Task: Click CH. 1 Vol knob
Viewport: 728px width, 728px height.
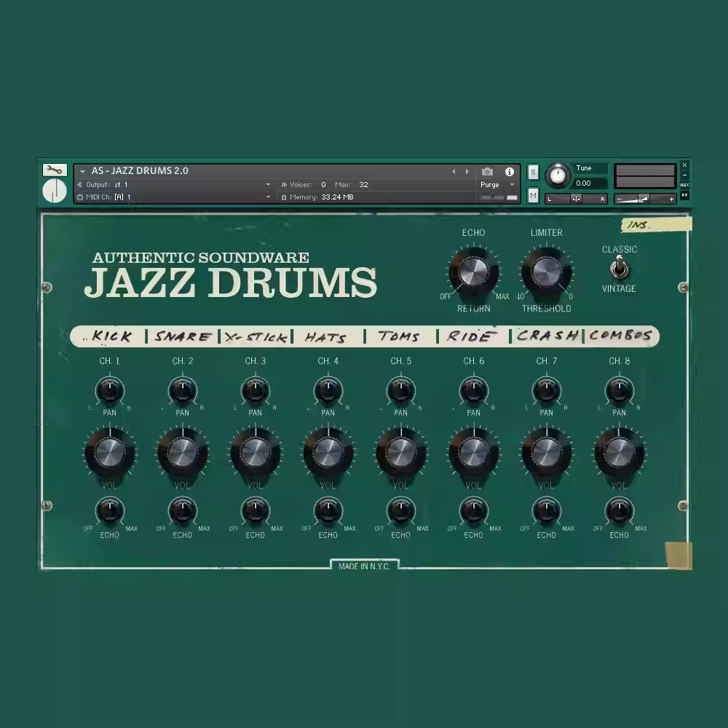Action: click(110, 453)
